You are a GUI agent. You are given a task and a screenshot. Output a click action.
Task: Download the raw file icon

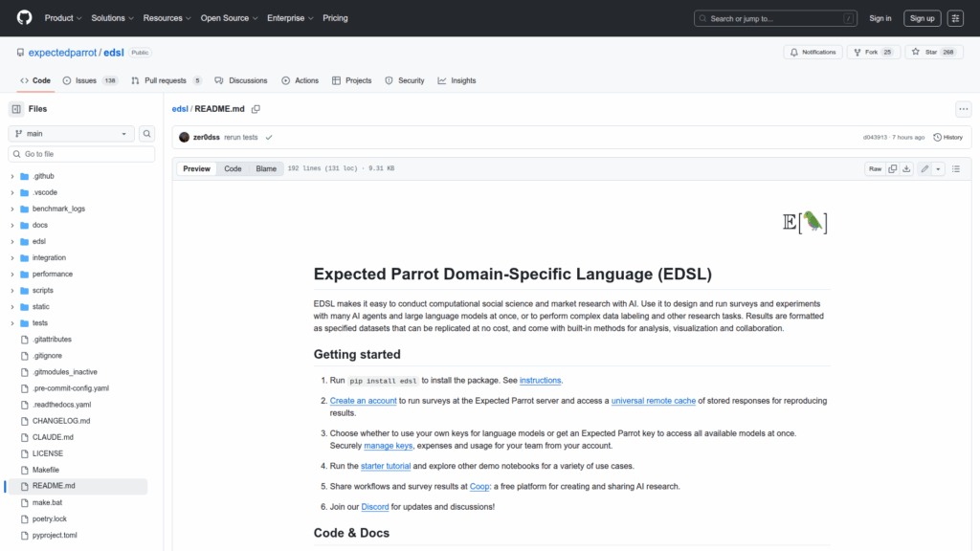pos(906,168)
